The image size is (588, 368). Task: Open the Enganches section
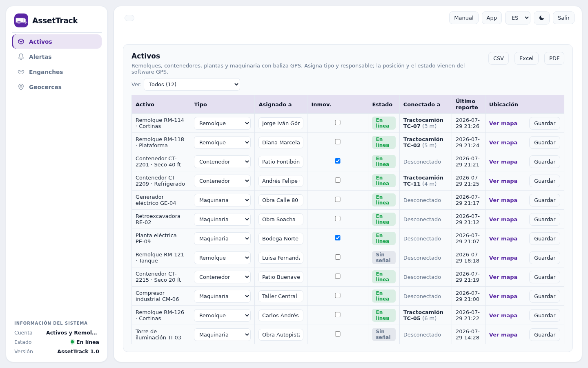pyautogui.click(x=57, y=72)
